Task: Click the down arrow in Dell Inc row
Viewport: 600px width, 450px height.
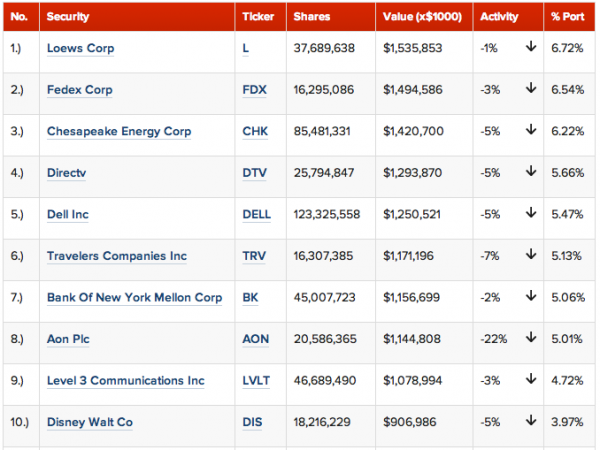Action: 530,214
